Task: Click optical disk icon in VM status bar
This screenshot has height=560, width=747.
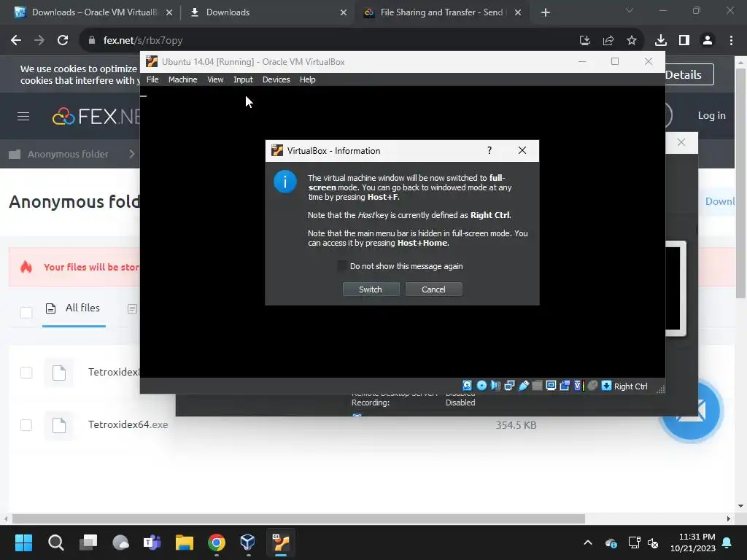Action: tap(481, 386)
